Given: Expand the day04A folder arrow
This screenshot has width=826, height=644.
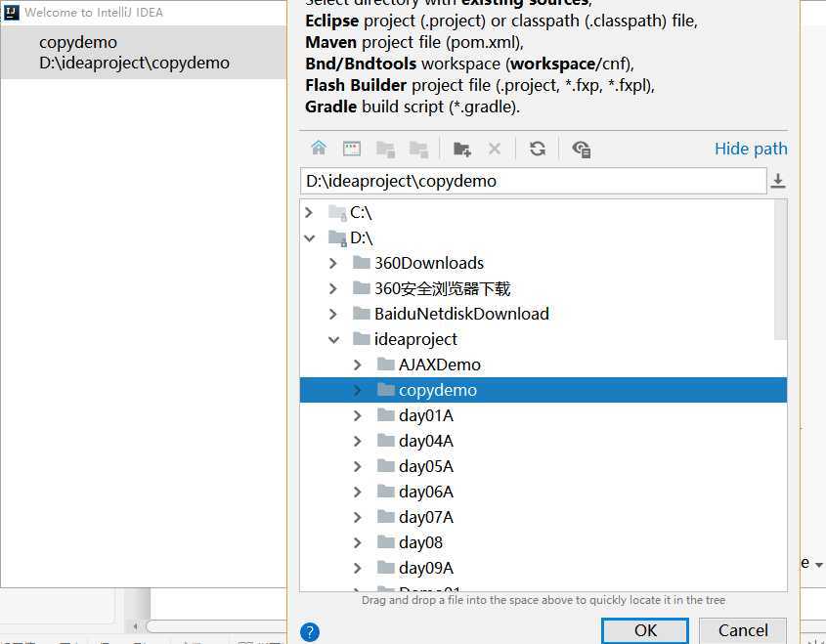Looking at the screenshot, I should [358, 441].
